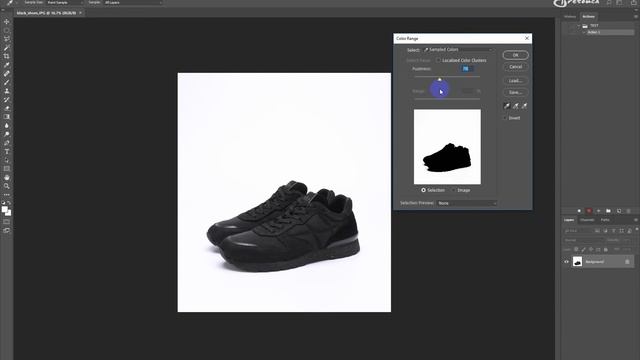
Task: Click the Background layer lock icon
Action: tap(627, 262)
